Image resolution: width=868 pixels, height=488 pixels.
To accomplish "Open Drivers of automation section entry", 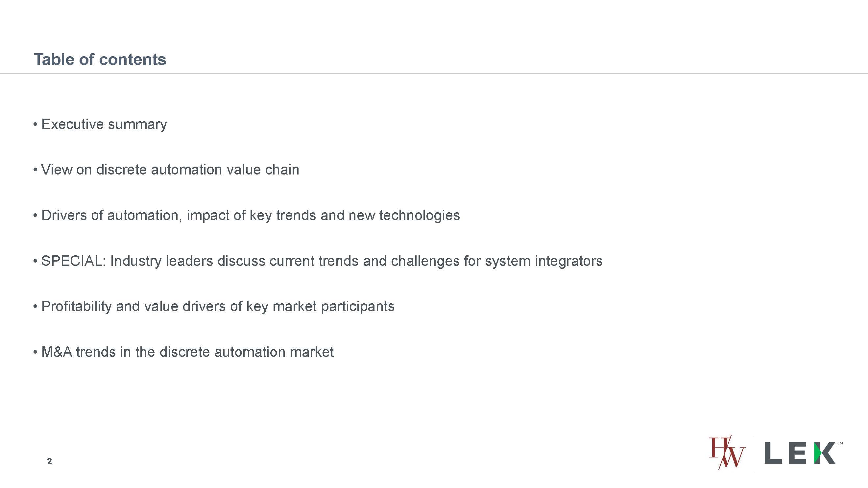I will 250,215.
